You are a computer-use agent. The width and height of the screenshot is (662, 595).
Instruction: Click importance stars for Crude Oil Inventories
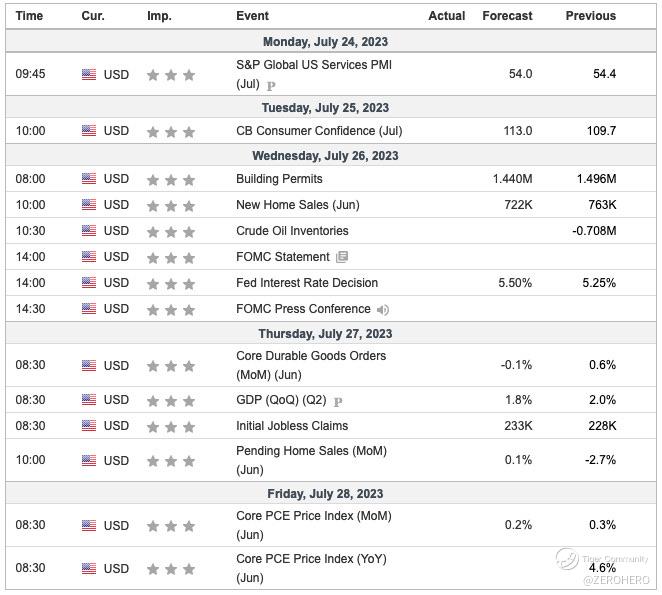tap(170, 231)
